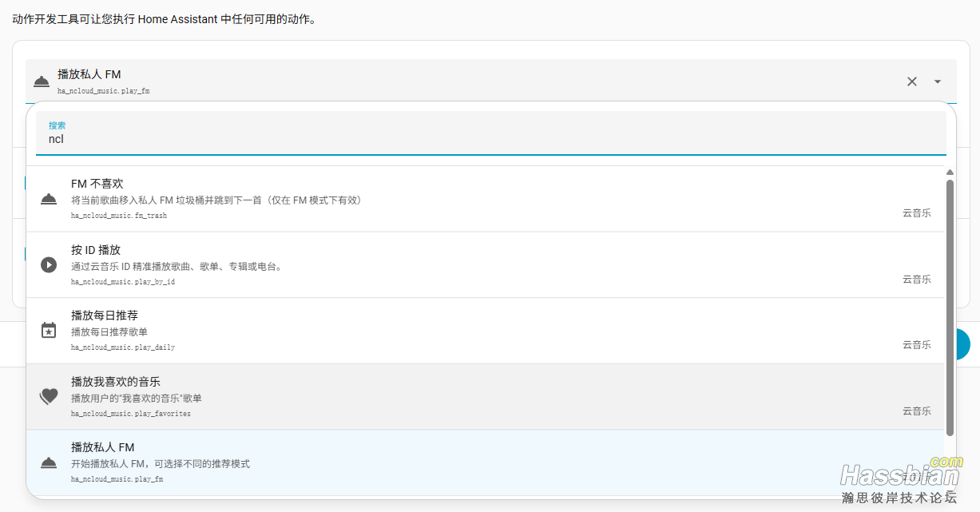Click the bell icon beside FM 不喜欢
This screenshot has width=980, height=512.
[49, 199]
